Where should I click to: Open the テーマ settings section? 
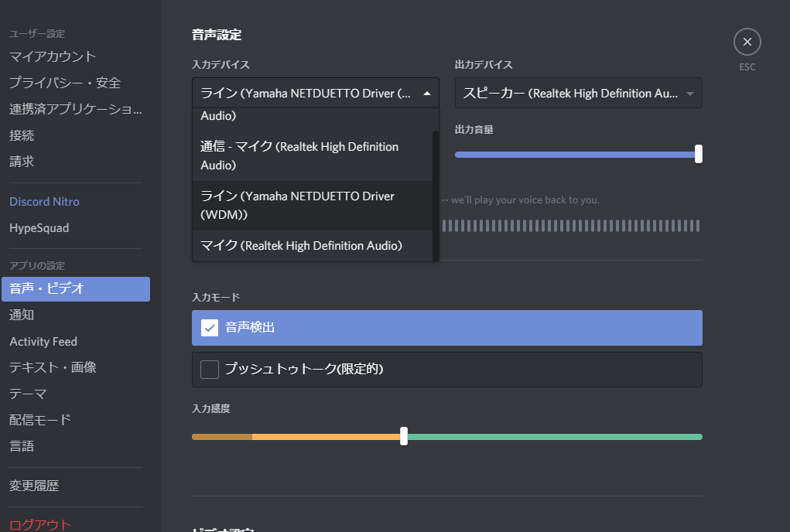point(28,394)
